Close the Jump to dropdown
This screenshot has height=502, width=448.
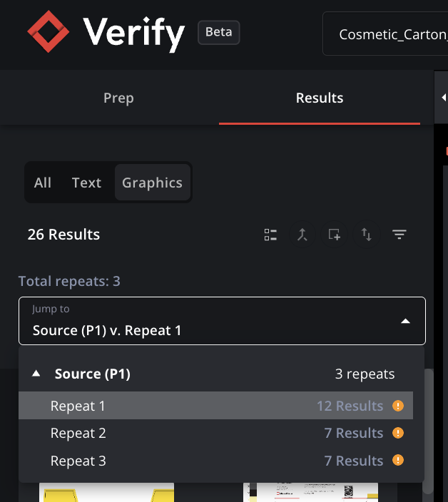(405, 321)
